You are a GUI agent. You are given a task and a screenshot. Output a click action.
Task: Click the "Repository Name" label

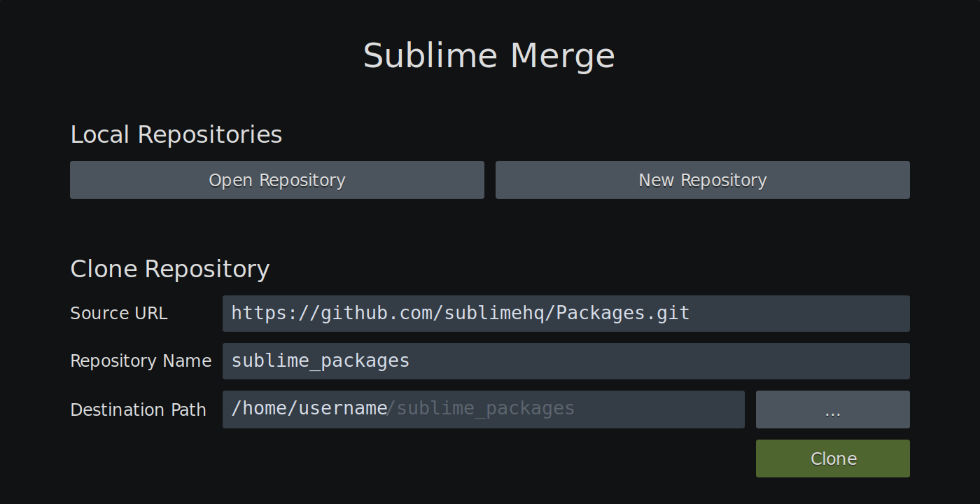click(x=141, y=361)
